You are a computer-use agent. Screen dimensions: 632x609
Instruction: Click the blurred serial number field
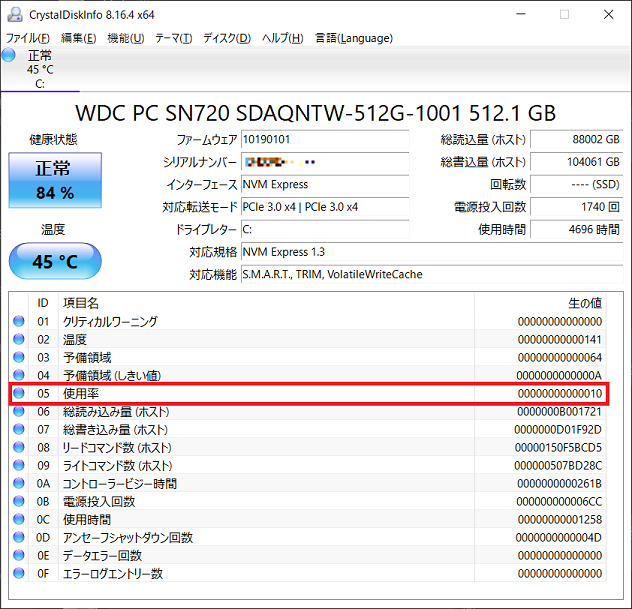click(325, 162)
